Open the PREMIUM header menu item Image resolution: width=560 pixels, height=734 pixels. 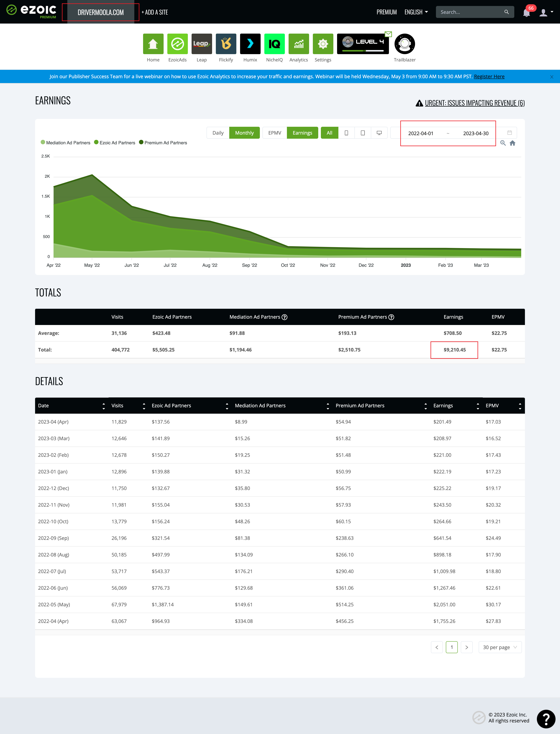pyautogui.click(x=387, y=12)
